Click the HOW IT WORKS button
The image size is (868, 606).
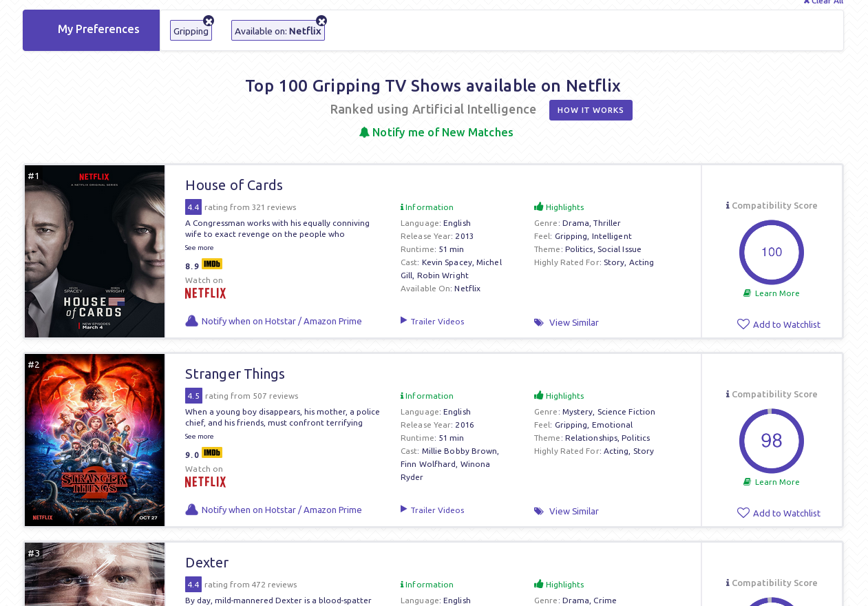click(591, 110)
